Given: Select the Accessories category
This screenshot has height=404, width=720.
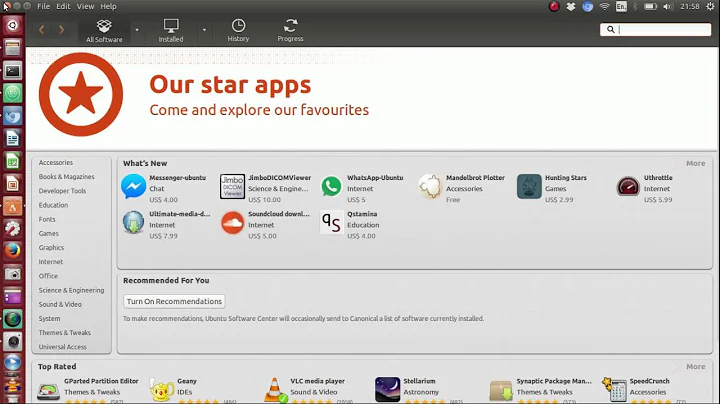Looking at the screenshot, I should (x=56, y=163).
